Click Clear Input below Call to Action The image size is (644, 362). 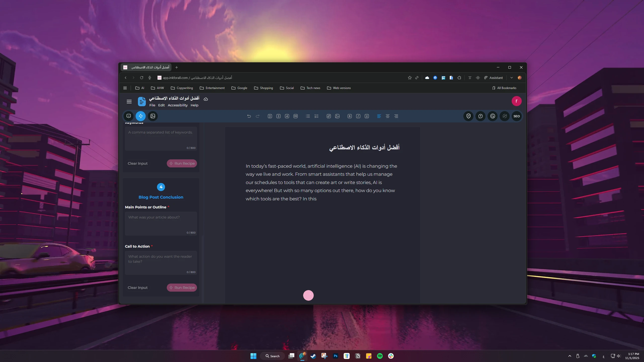(138, 288)
